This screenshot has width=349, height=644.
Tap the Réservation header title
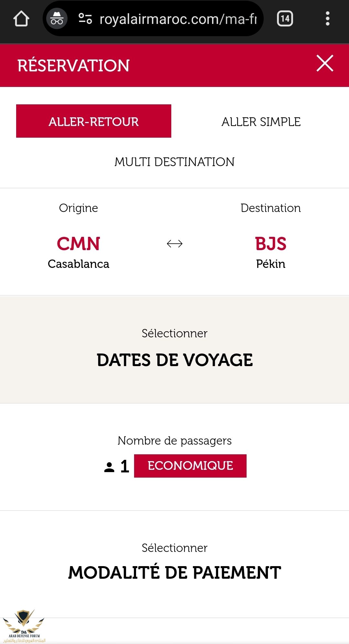click(x=73, y=66)
